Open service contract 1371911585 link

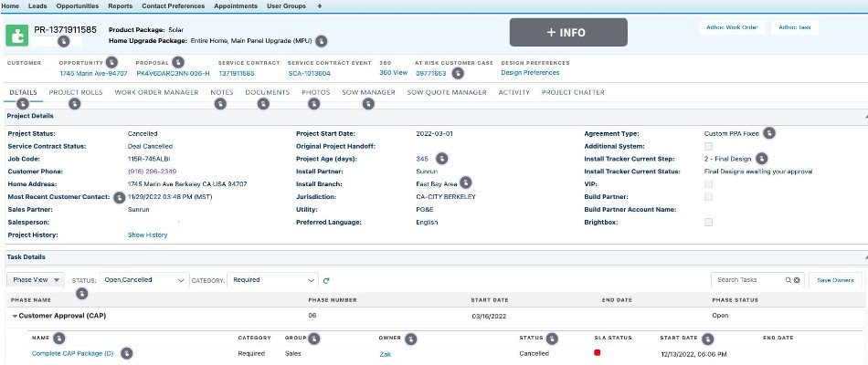[x=237, y=73]
